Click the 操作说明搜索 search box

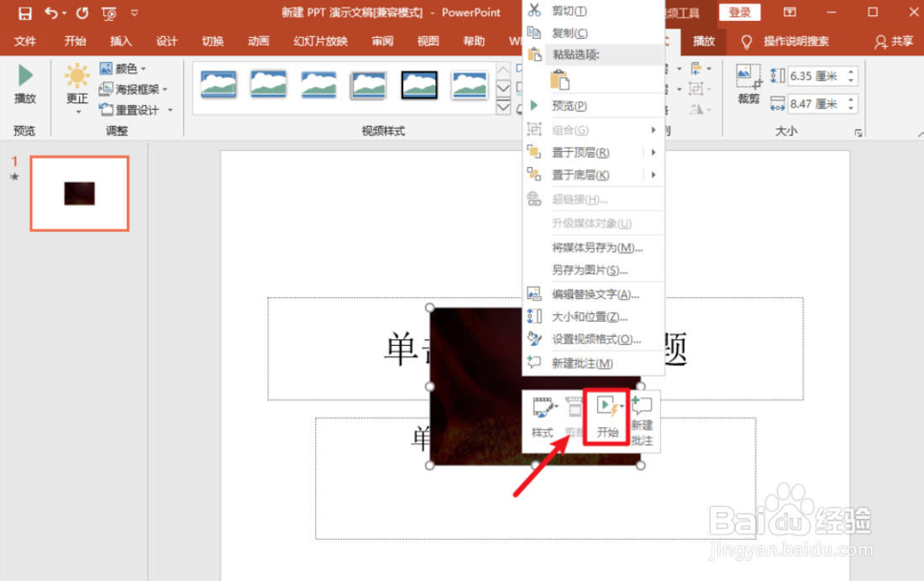click(x=796, y=41)
